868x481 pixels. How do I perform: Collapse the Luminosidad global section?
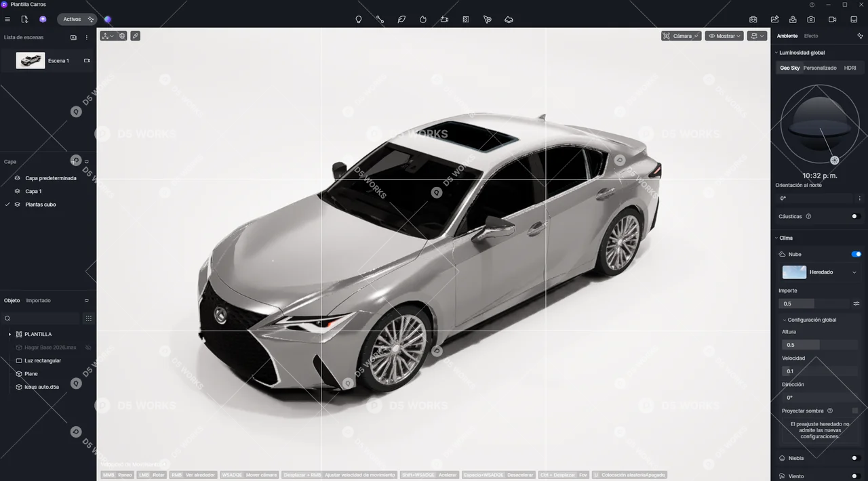776,53
